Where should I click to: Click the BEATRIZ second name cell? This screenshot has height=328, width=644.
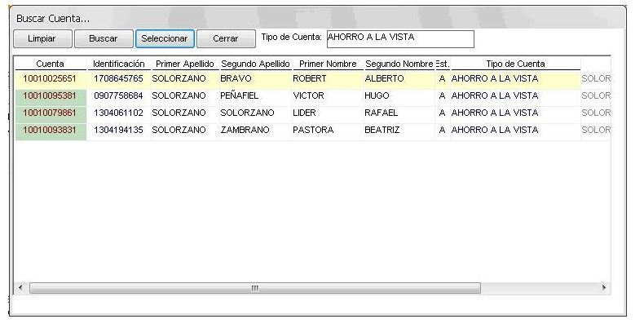point(399,131)
